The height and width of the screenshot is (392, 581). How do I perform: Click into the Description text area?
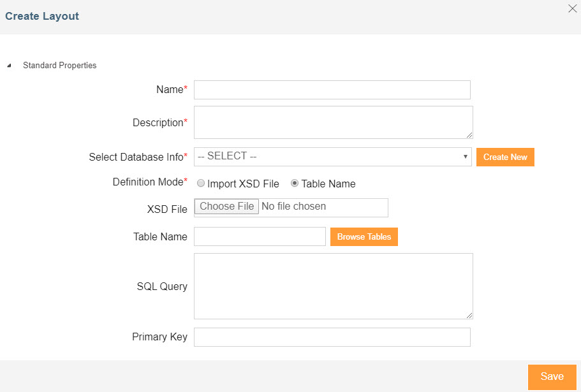(332, 122)
